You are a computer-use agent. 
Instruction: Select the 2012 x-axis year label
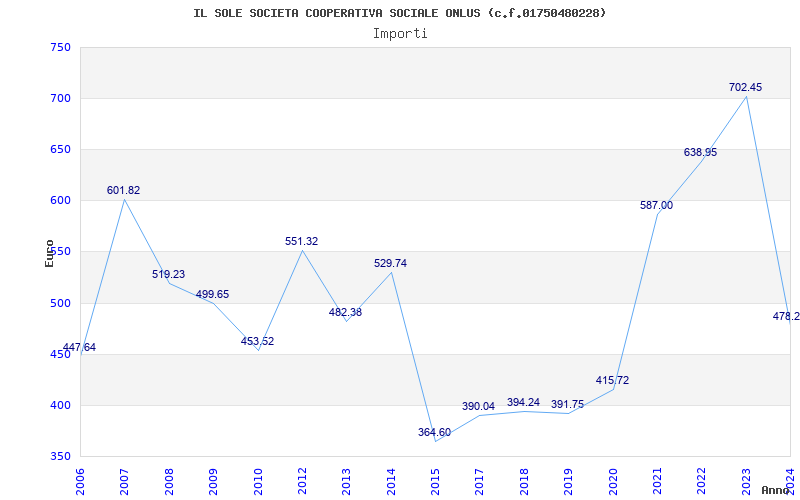coord(302,481)
